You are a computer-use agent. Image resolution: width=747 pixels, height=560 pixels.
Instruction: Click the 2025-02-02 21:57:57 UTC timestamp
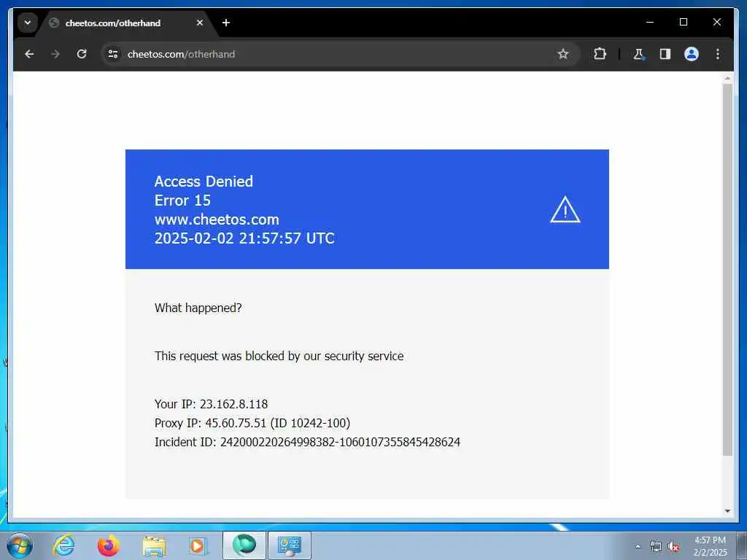(244, 238)
